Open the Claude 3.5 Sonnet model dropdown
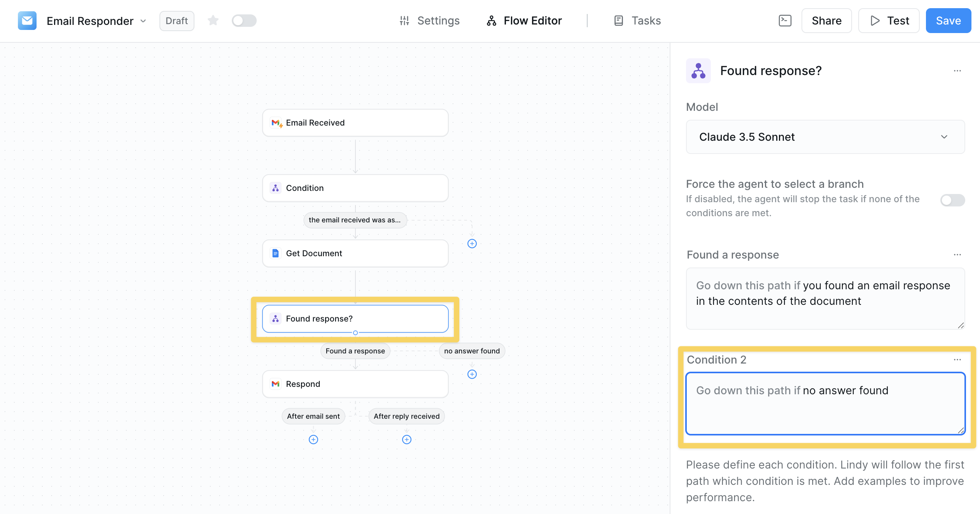The image size is (980, 514). click(825, 137)
